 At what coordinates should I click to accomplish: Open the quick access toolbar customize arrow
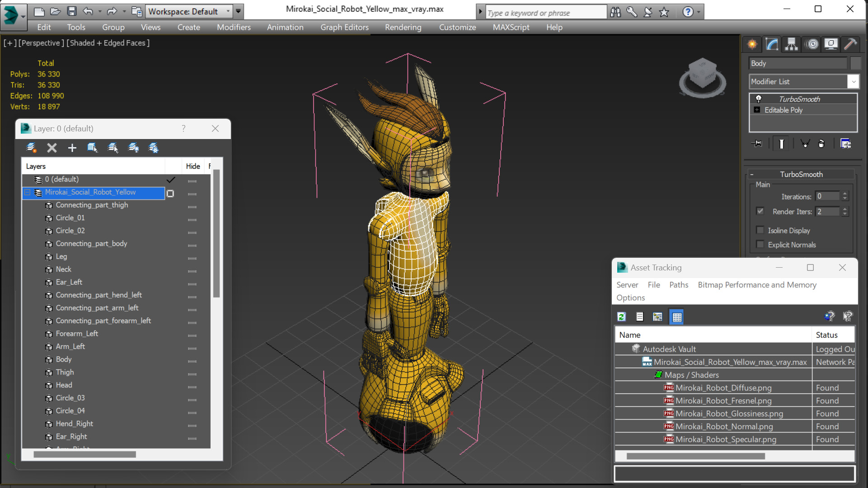(239, 11)
